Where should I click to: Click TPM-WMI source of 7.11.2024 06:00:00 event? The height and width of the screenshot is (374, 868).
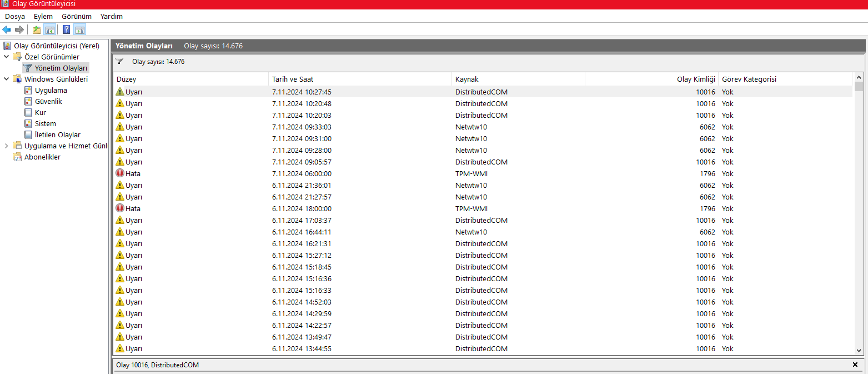(471, 173)
